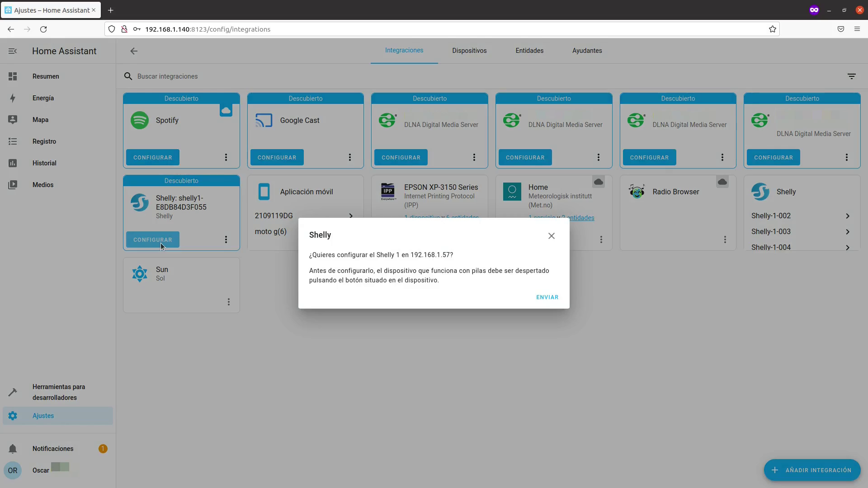This screenshot has height=488, width=868.
Task: Open the filter integrations icon
Action: (851, 76)
